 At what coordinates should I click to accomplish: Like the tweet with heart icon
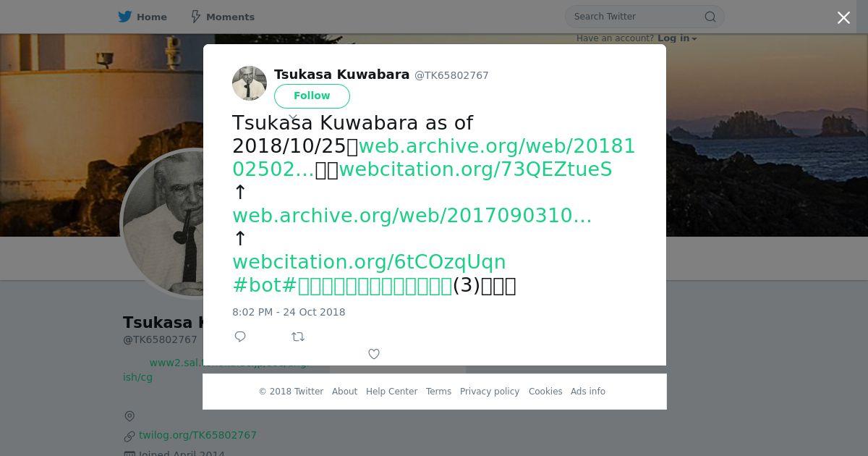[x=374, y=354]
